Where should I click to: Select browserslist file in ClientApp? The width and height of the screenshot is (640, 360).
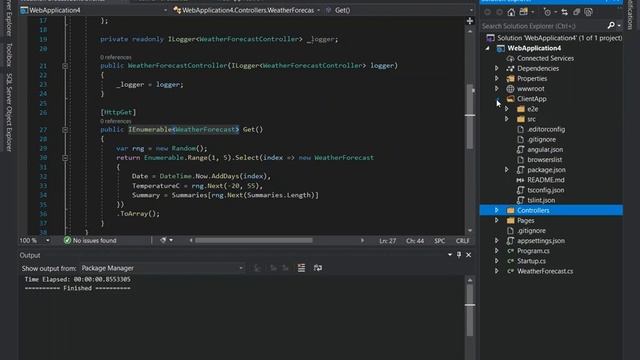544,160
